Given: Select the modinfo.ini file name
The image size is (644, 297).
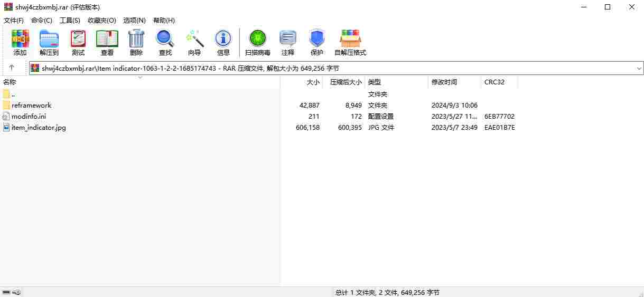Looking at the screenshot, I should tap(29, 116).
